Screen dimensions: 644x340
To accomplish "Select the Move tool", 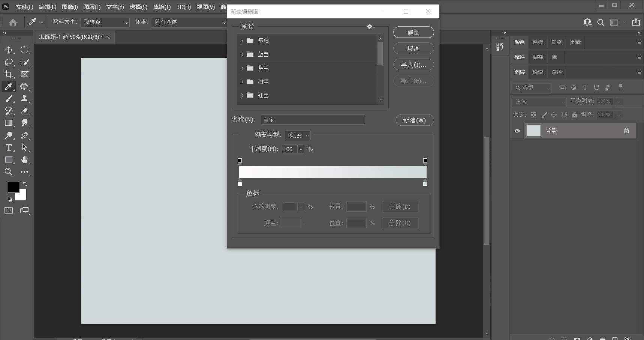I will tap(9, 50).
